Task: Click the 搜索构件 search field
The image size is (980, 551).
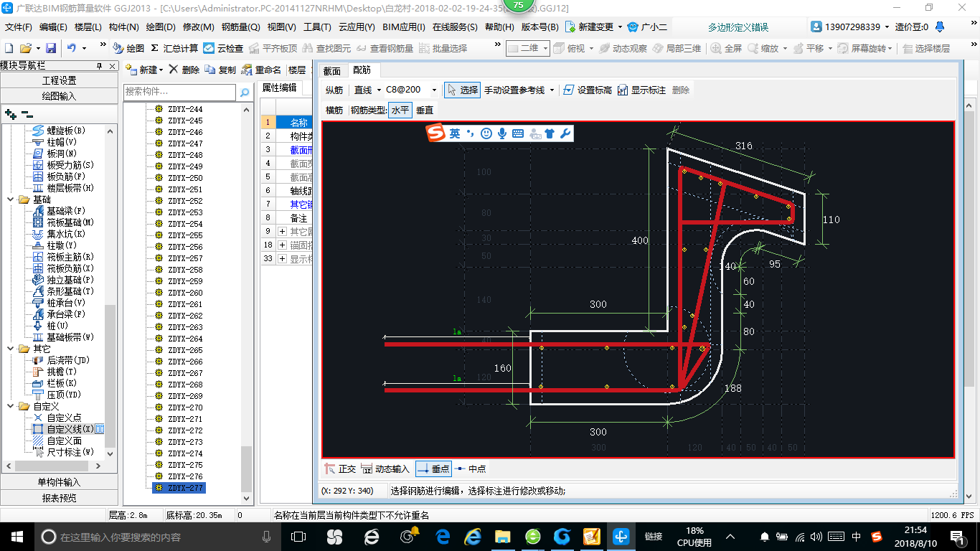Action: pos(179,92)
